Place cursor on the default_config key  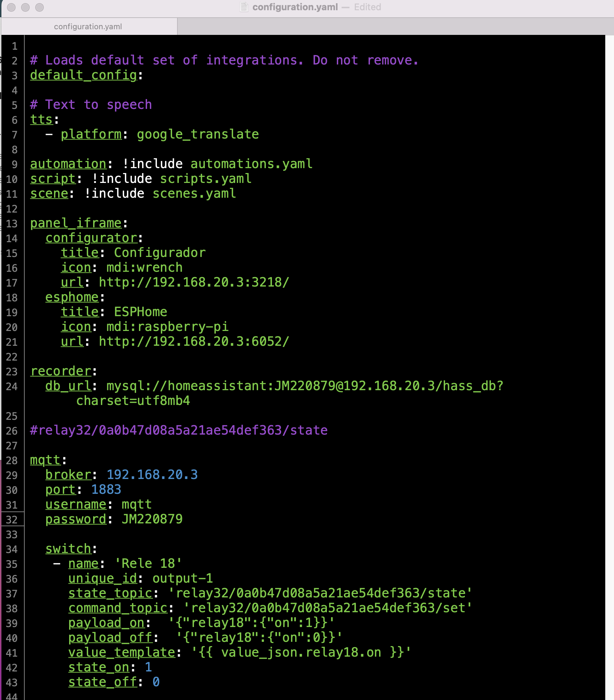[83, 75]
